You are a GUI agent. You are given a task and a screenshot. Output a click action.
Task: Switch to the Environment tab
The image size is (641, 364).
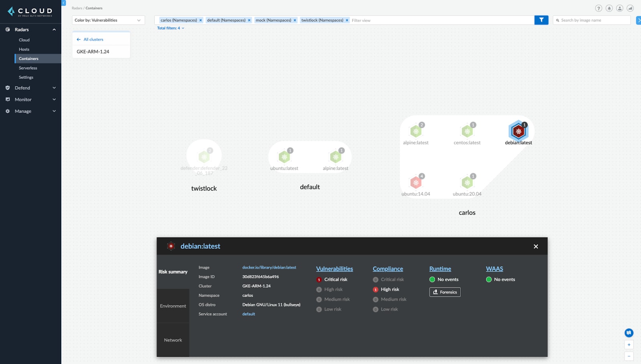tap(173, 306)
